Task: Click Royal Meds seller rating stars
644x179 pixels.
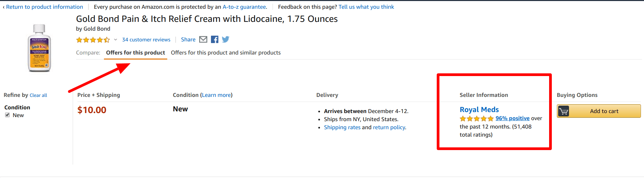Action: coord(476,118)
